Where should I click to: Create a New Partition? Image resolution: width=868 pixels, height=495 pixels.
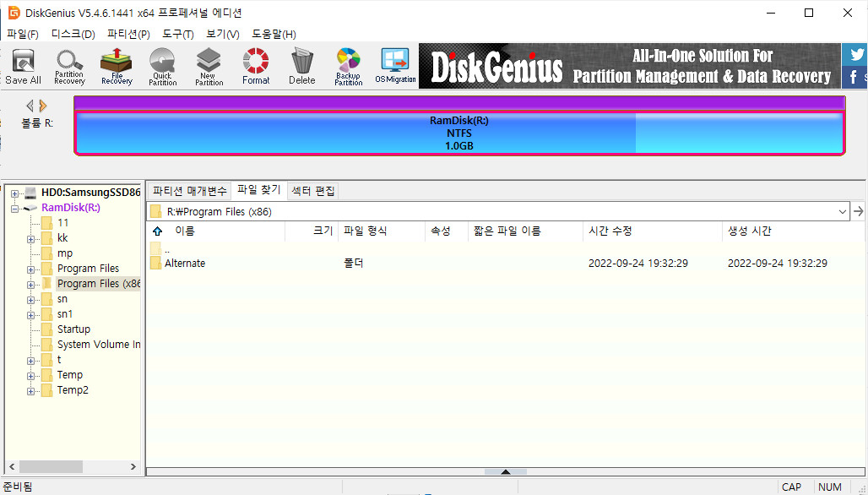point(209,67)
